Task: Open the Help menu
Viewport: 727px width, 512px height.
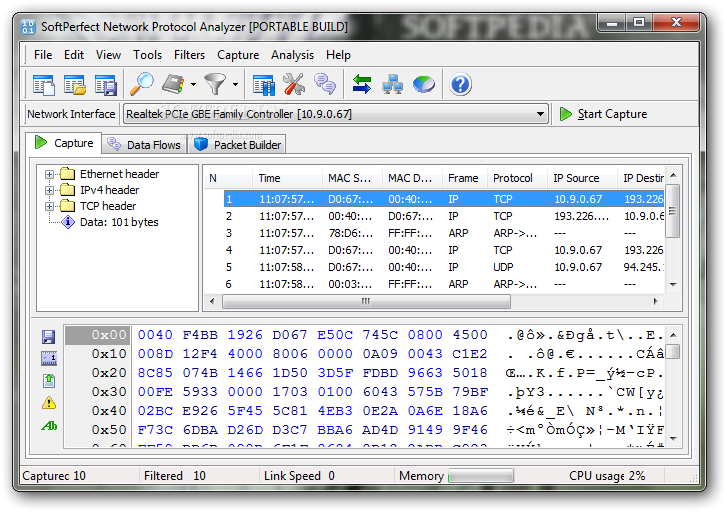Action: [338, 55]
